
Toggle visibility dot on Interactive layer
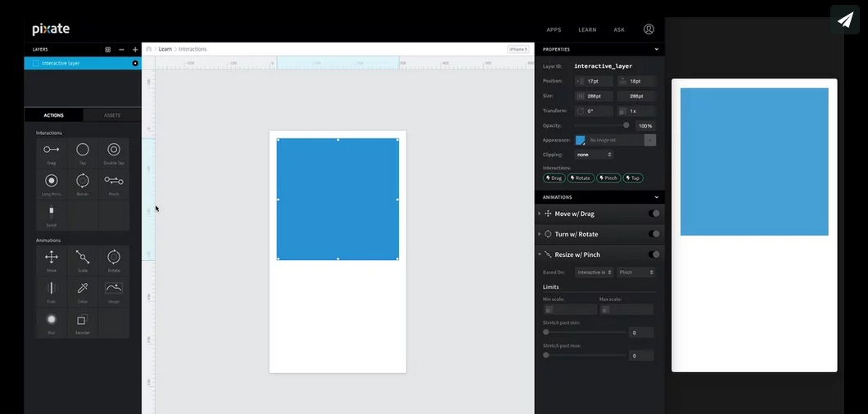point(135,63)
